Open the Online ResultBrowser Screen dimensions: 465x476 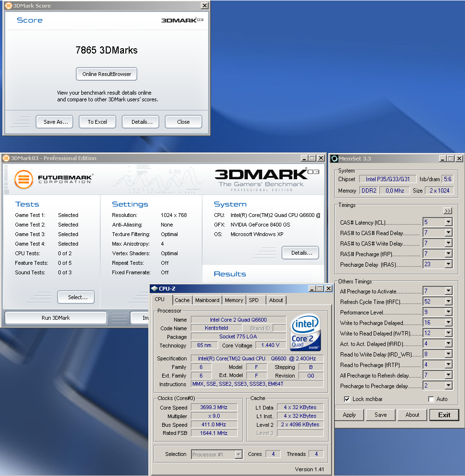(x=107, y=74)
